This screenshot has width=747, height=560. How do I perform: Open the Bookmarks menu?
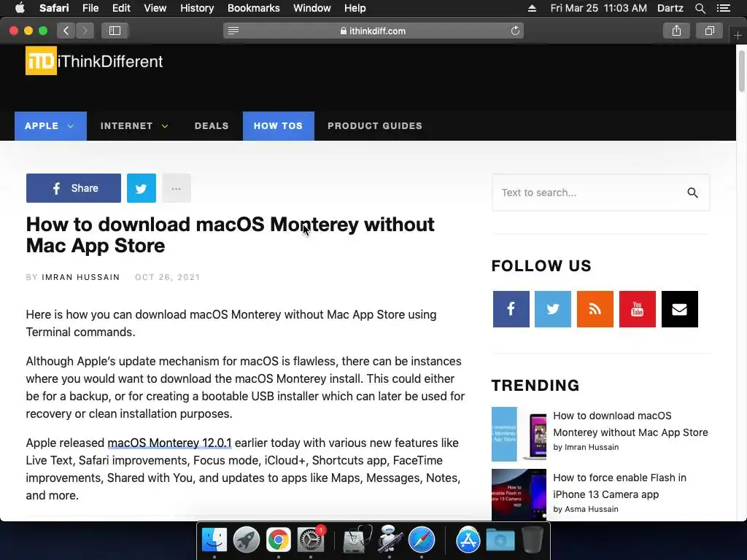tap(253, 8)
